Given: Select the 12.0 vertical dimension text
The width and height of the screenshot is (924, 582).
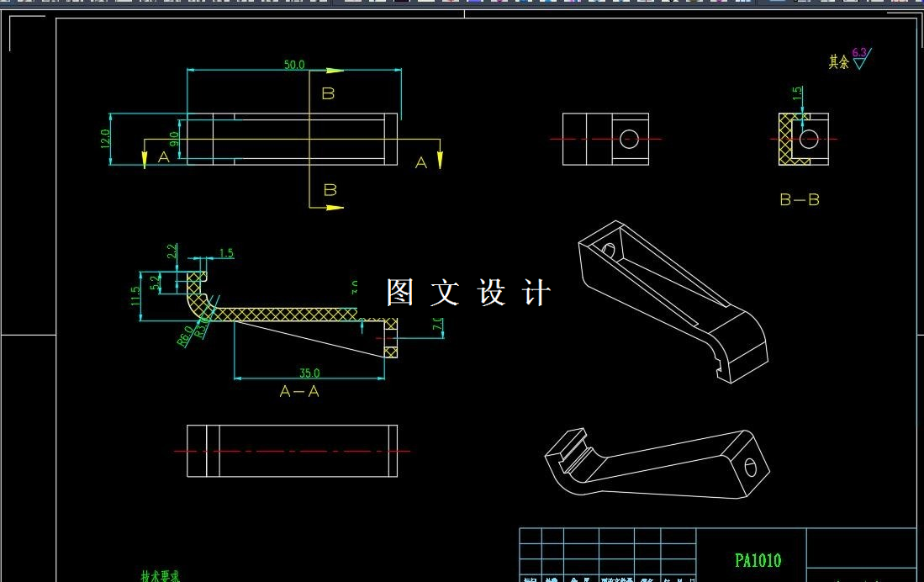Looking at the screenshot, I should 105,139.
